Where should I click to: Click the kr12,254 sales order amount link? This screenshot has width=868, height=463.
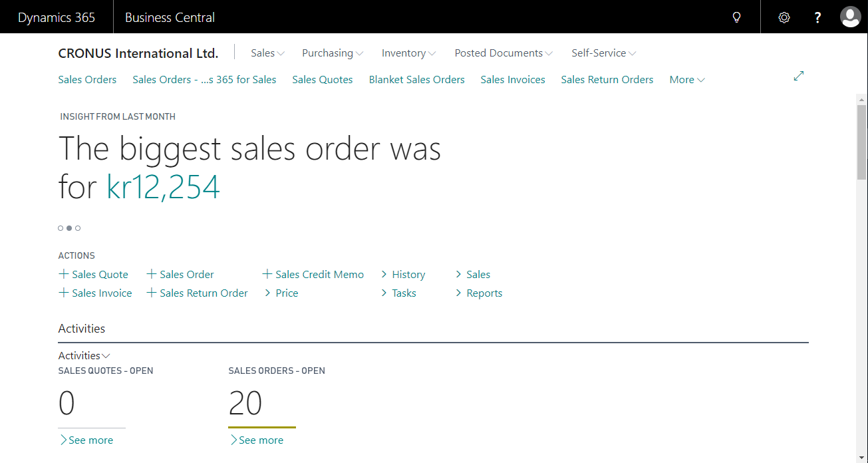[x=163, y=188]
